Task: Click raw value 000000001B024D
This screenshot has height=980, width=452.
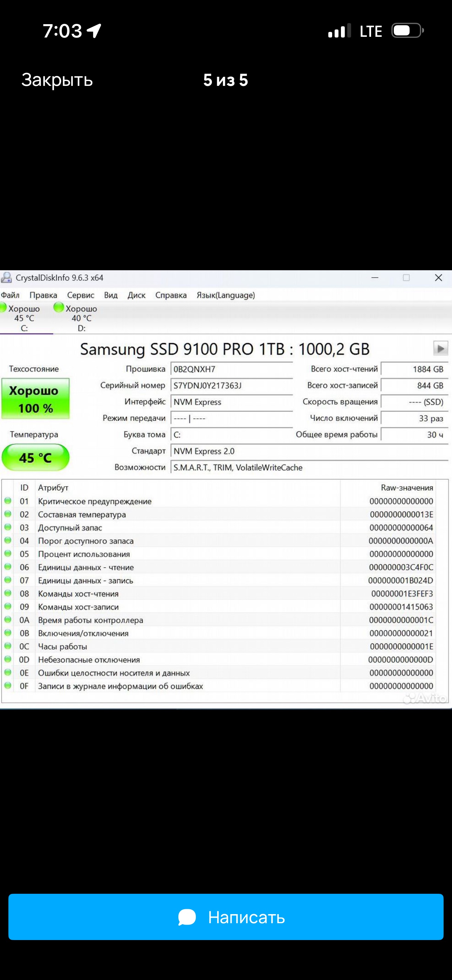Action: 400,580
